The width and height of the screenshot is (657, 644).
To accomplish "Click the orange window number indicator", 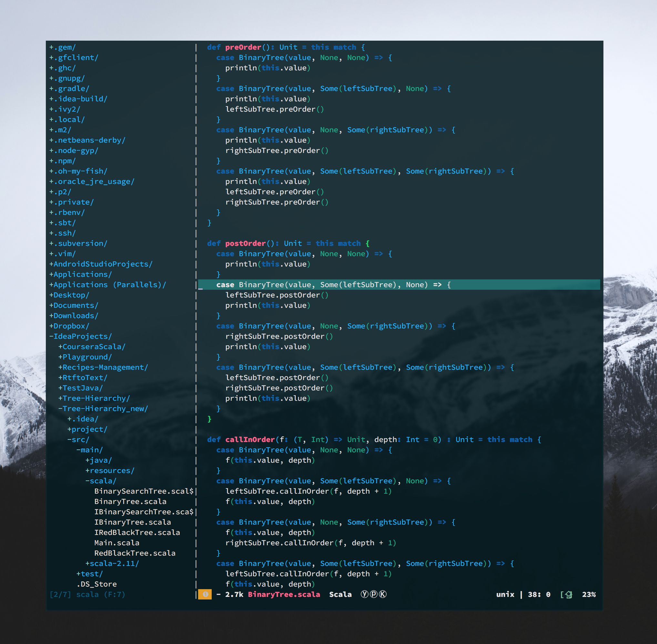I will click(x=205, y=594).
